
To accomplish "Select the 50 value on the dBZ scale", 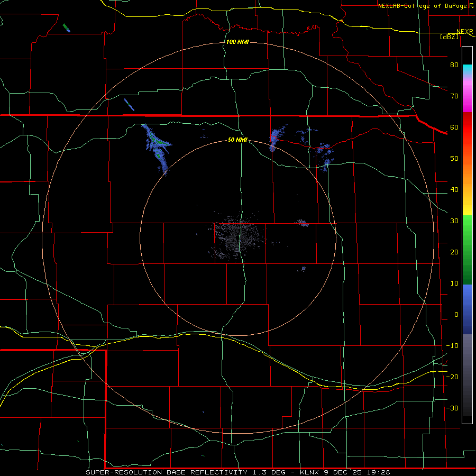I will point(454,159).
